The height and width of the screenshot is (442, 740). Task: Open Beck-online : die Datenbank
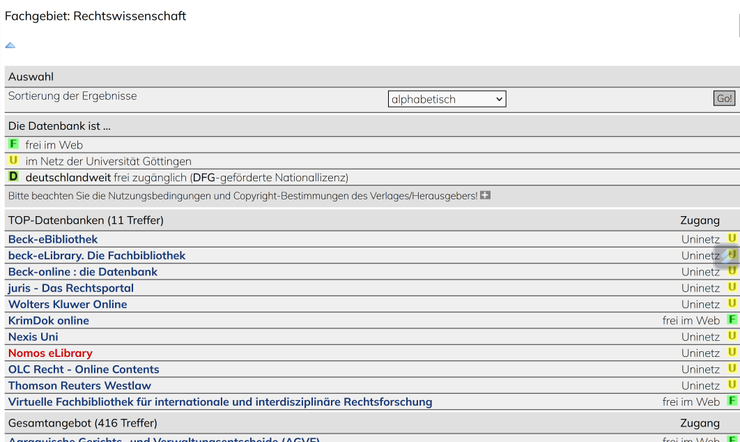[83, 272]
